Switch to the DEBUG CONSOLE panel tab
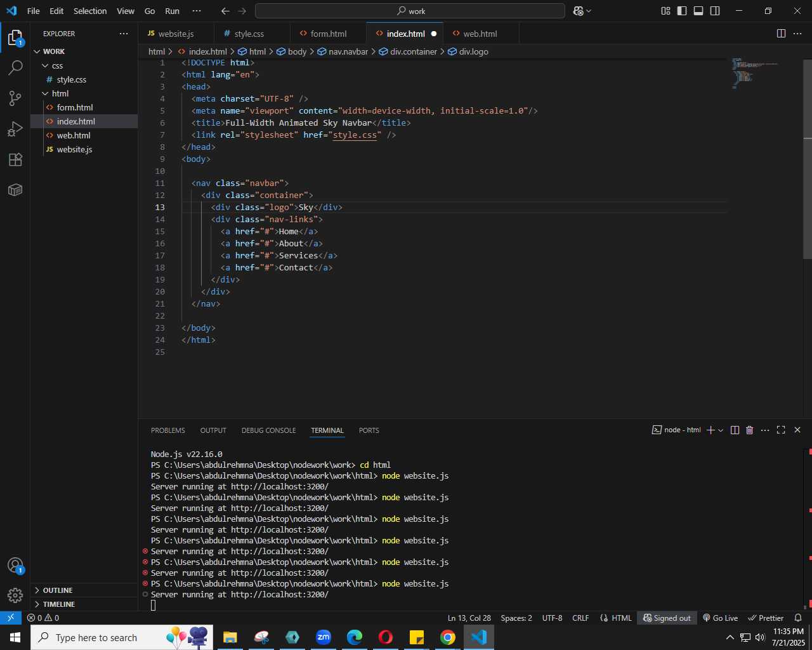 (268, 430)
